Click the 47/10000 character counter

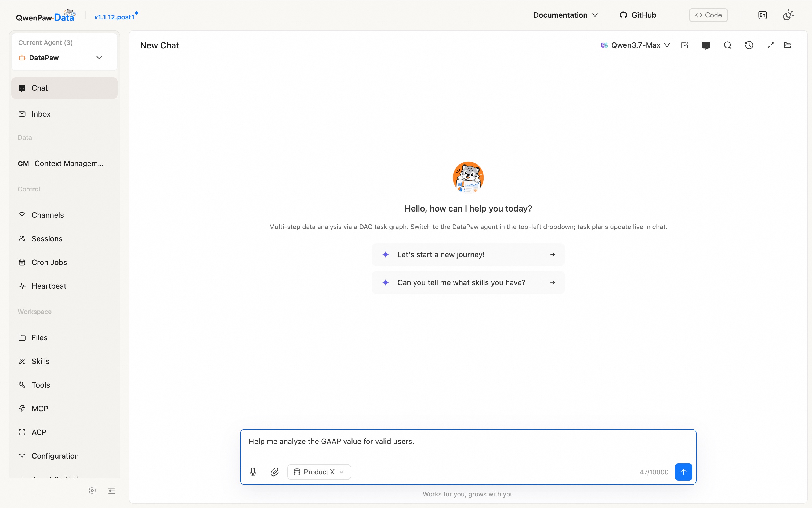point(654,472)
